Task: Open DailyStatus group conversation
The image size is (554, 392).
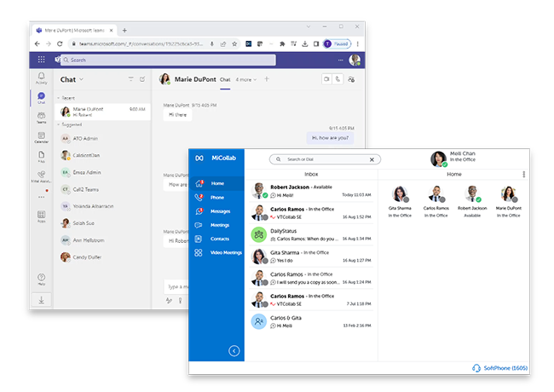Action: [311, 235]
